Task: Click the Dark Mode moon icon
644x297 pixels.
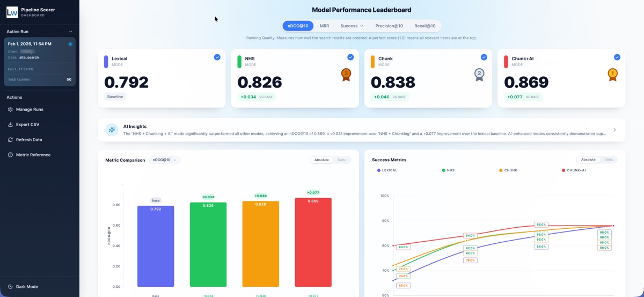Action: (10, 287)
